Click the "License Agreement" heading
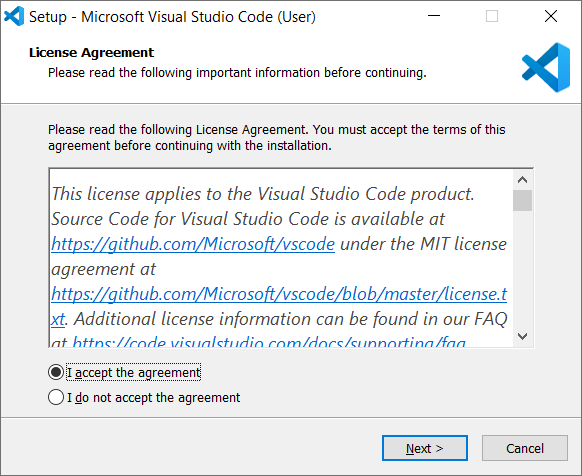 [x=91, y=52]
